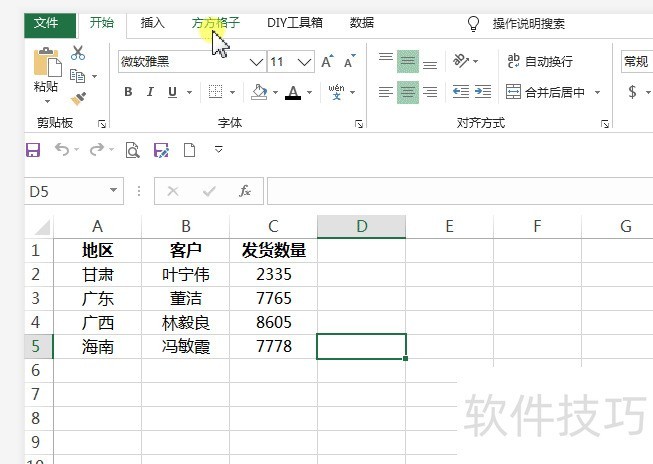This screenshot has width=653, height=464.
Task: Click the select-all corner triangle
Action: (42, 227)
